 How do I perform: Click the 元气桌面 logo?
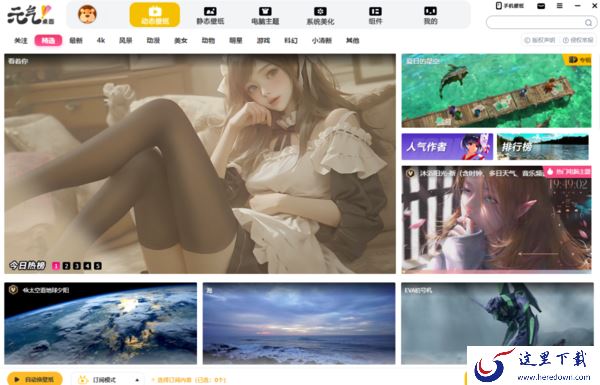31,15
